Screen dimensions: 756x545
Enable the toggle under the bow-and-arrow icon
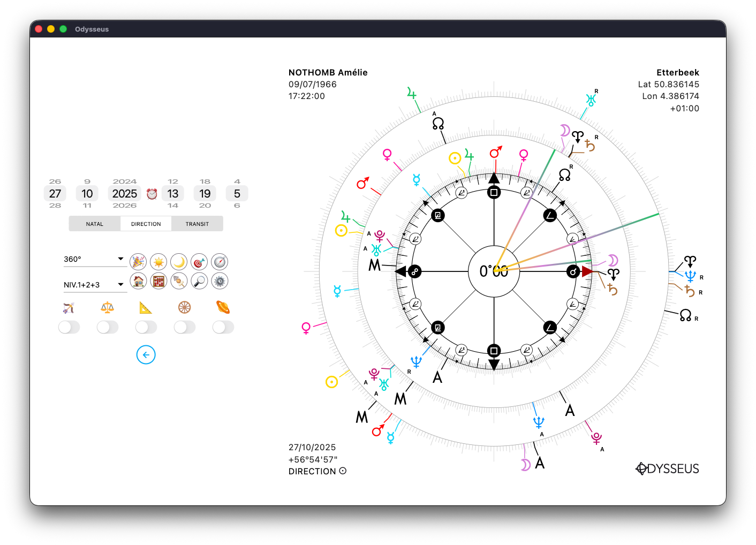[69, 327]
